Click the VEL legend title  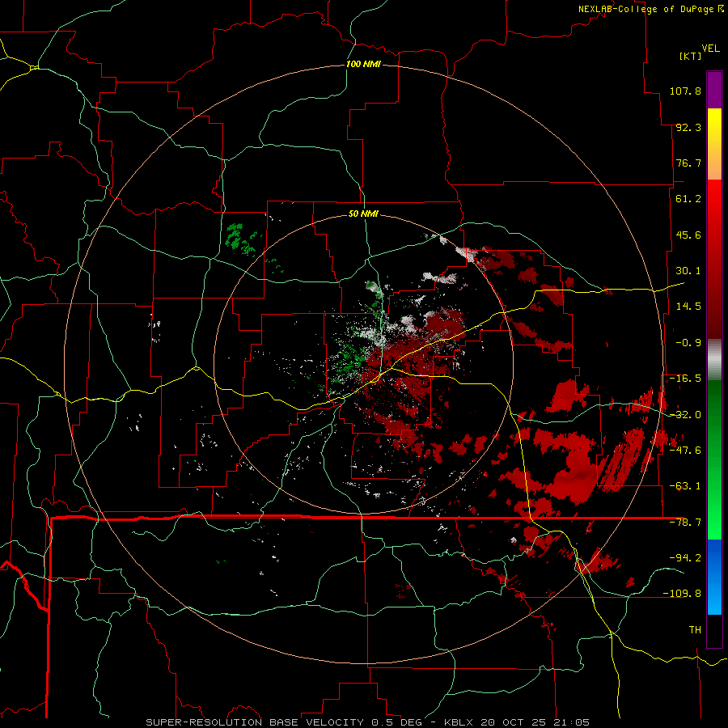(710, 49)
